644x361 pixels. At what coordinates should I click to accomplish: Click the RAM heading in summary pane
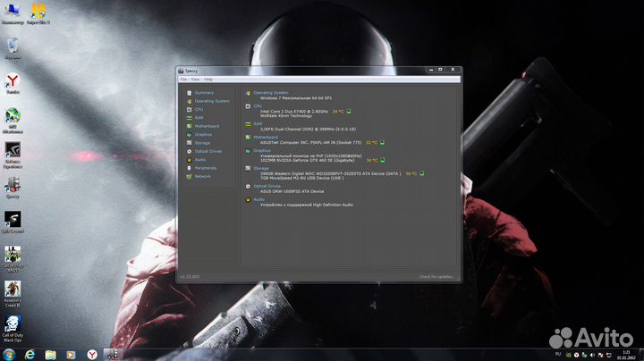258,124
